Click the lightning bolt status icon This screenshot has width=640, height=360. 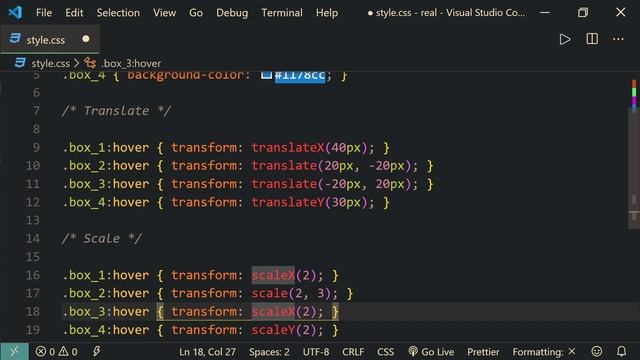(x=96, y=351)
